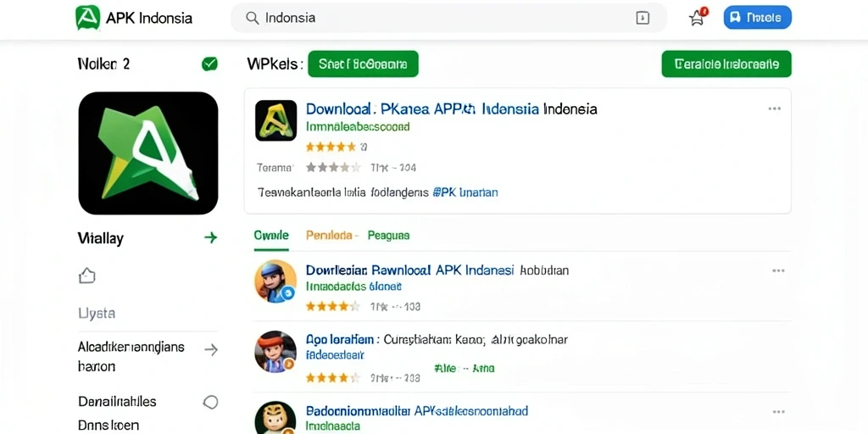Image resolution: width=868 pixels, height=434 pixels.
Task: Switch to the Peaguas tab
Action: click(388, 236)
